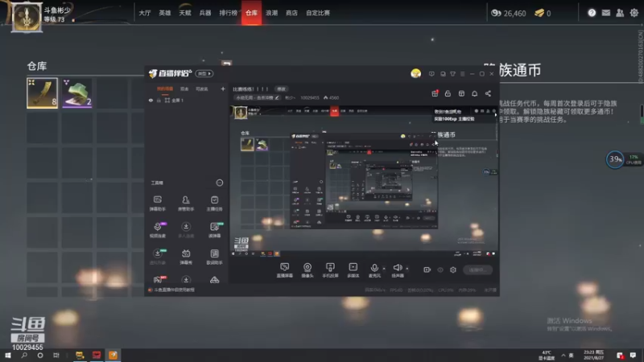Open streaming settings gear in bottom toolbar
This screenshot has width=644, height=362.
tap(452, 269)
